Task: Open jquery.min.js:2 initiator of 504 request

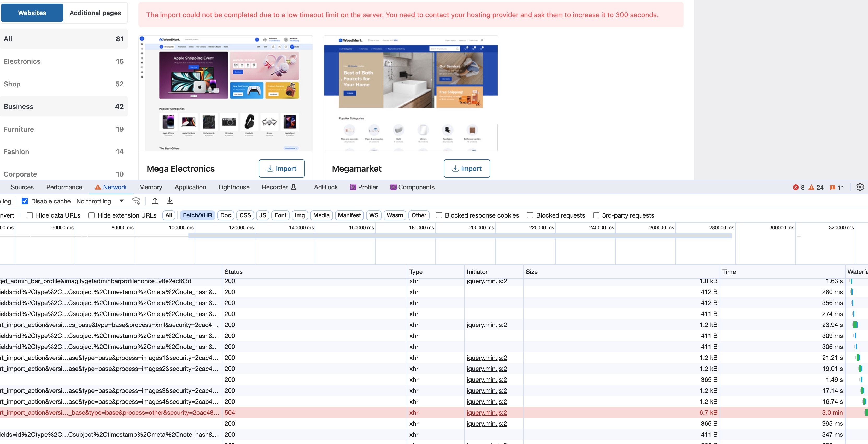Action: tap(486, 412)
